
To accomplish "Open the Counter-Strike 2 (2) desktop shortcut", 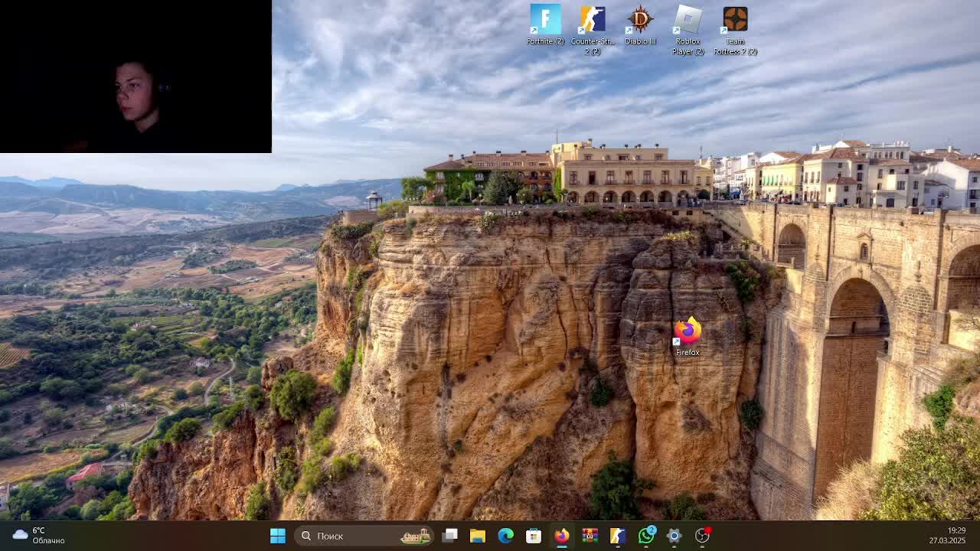I will pos(593,30).
